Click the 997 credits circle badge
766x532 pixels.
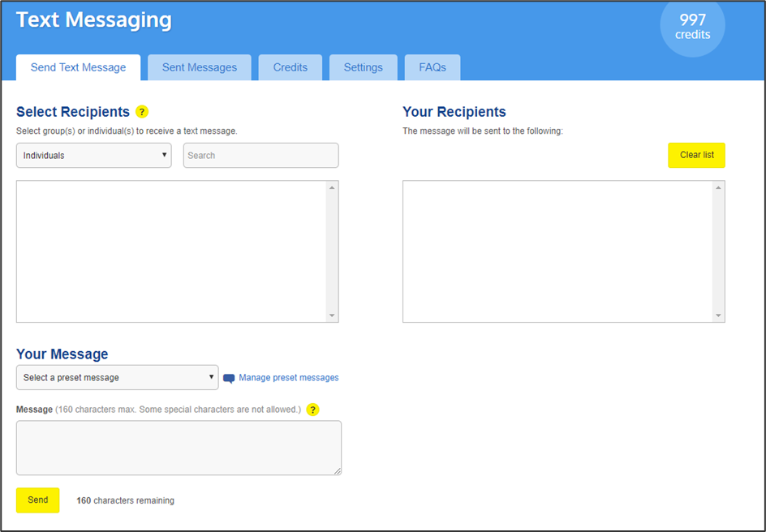[x=692, y=27]
